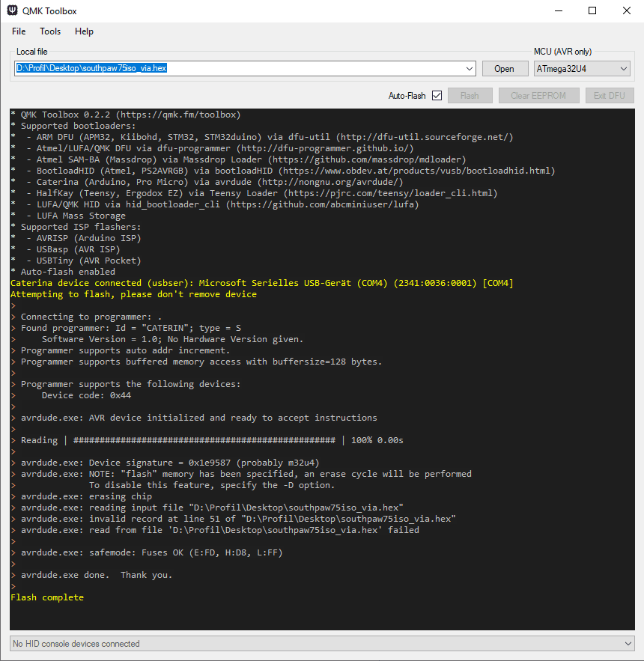Click the "erasing chip" log line
The image size is (644, 661).
(82, 496)
